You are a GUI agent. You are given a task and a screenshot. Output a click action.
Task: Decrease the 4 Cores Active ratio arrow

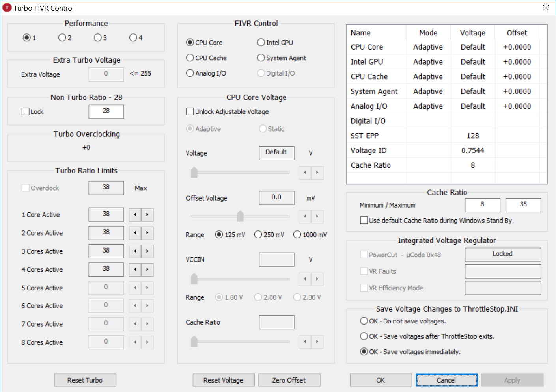tap(135, 269)
